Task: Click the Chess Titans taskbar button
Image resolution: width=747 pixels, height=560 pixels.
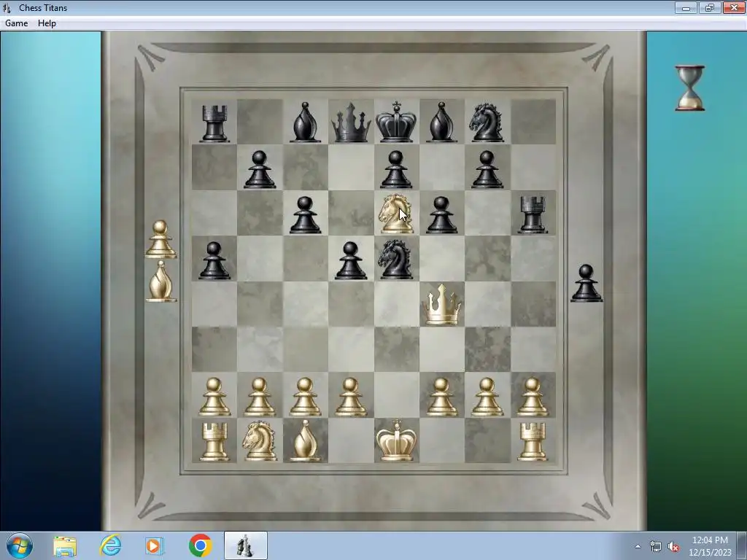Action: (245, 545)
